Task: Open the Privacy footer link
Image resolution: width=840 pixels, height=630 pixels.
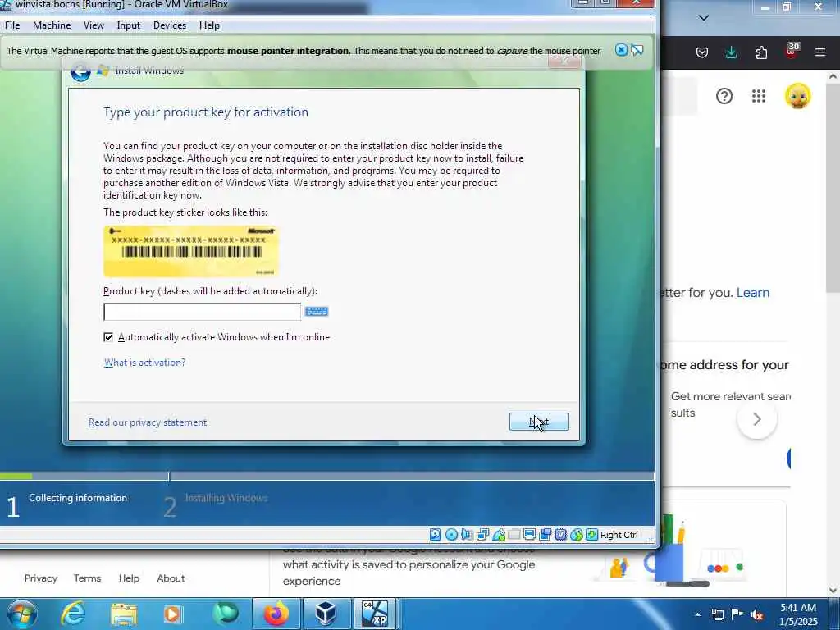Action: 41,578
